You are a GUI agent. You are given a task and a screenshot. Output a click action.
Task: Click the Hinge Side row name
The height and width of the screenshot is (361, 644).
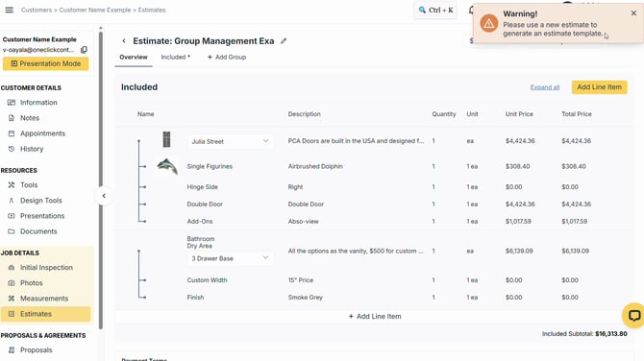(x=203, y=187)
